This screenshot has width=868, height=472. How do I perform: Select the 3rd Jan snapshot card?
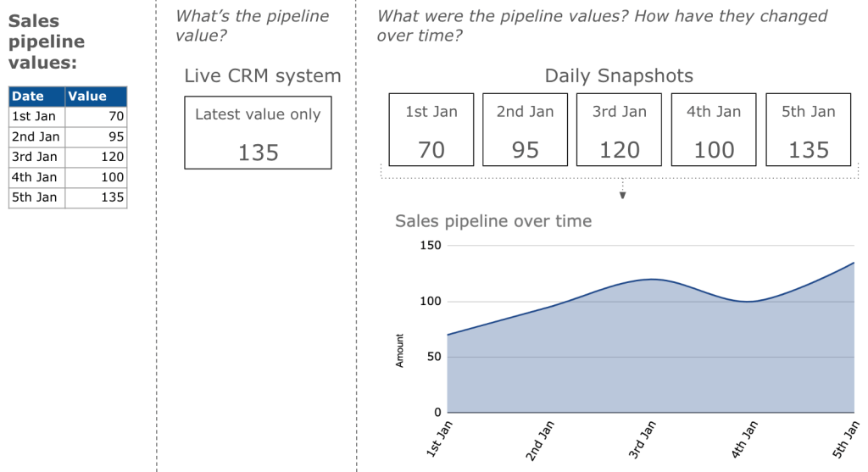click(x=620, y=130)
